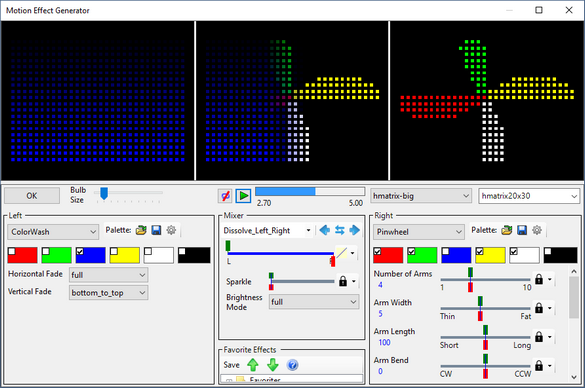Save Left palette with floppy icon
The width and height of the screenshot is (585, 388).
[x=156, y=230]
